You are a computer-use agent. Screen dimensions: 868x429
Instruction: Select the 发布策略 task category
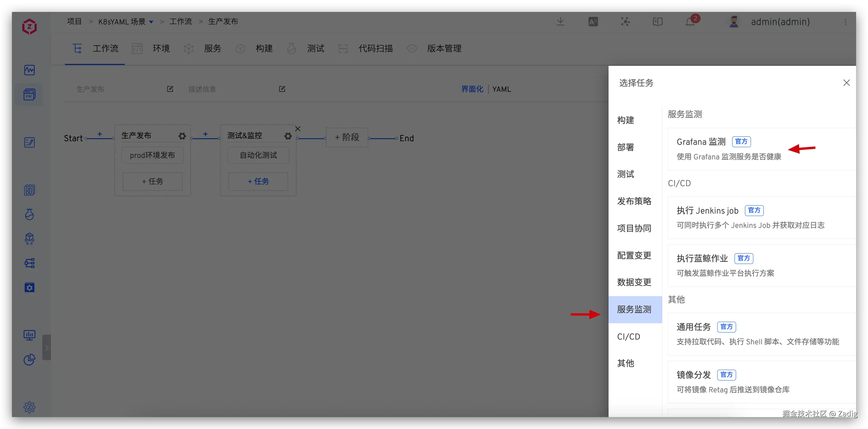(634, 201)
